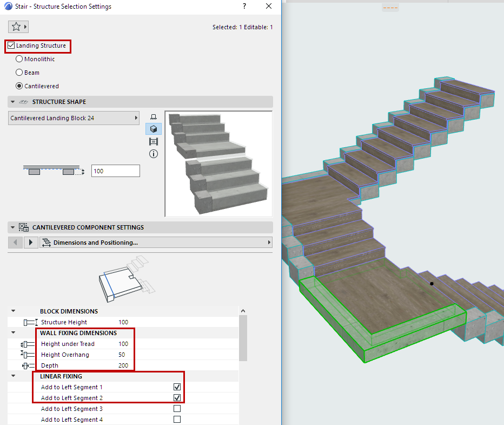
Task: Click the stair structure preview image
Action: [x=218, y=164]
